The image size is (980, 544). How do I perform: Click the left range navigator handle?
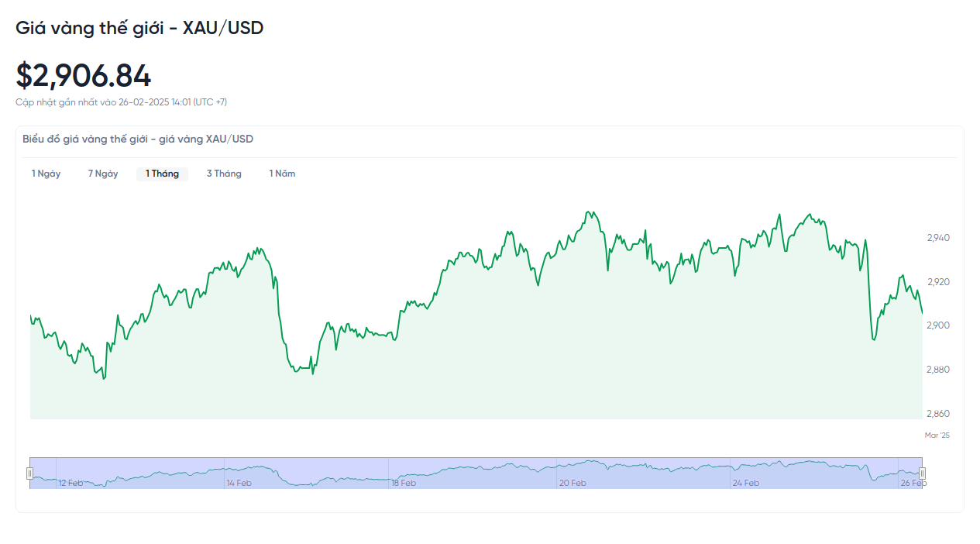point(30,473)
